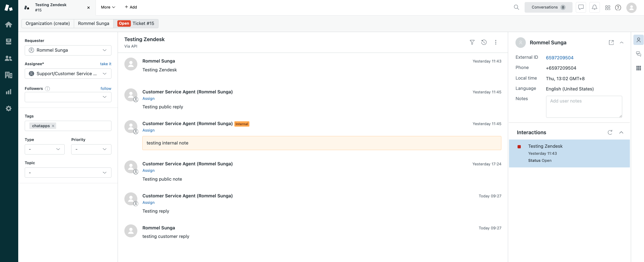Show ticket events history icon
This screenshot has height=262, width=644.
pos(484,42)
